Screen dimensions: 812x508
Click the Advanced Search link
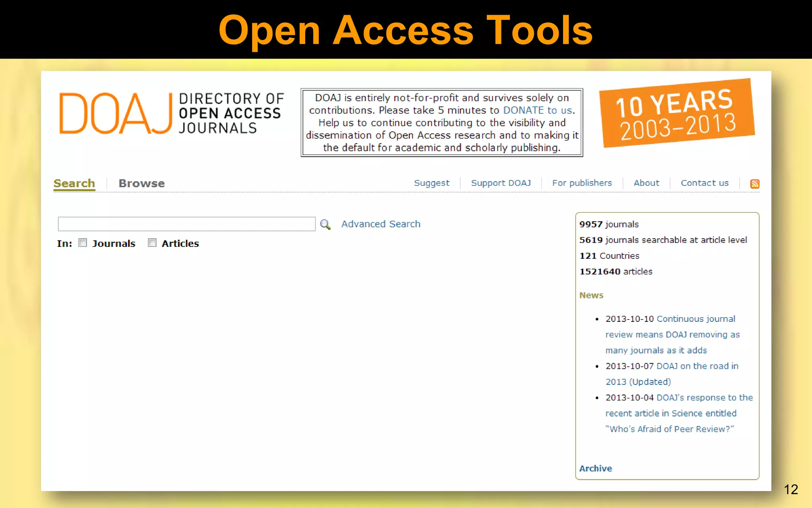381,224
